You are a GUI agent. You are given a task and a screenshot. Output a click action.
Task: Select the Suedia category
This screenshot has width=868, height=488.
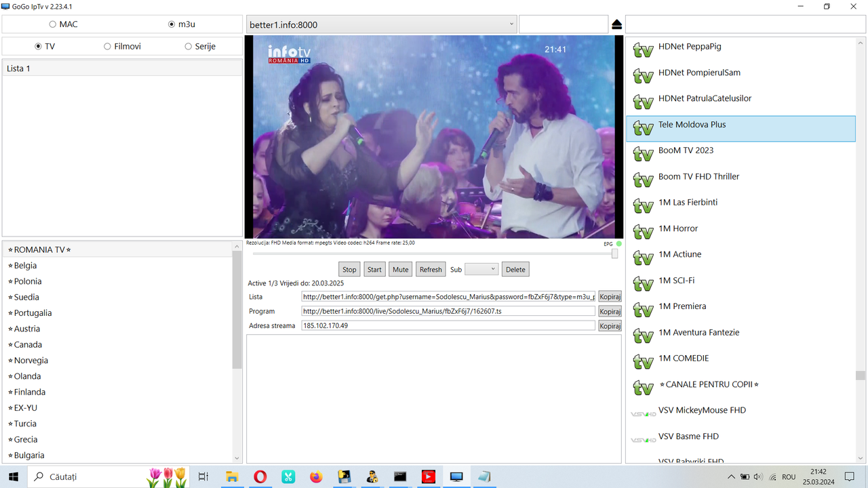[x=117, y=297]
